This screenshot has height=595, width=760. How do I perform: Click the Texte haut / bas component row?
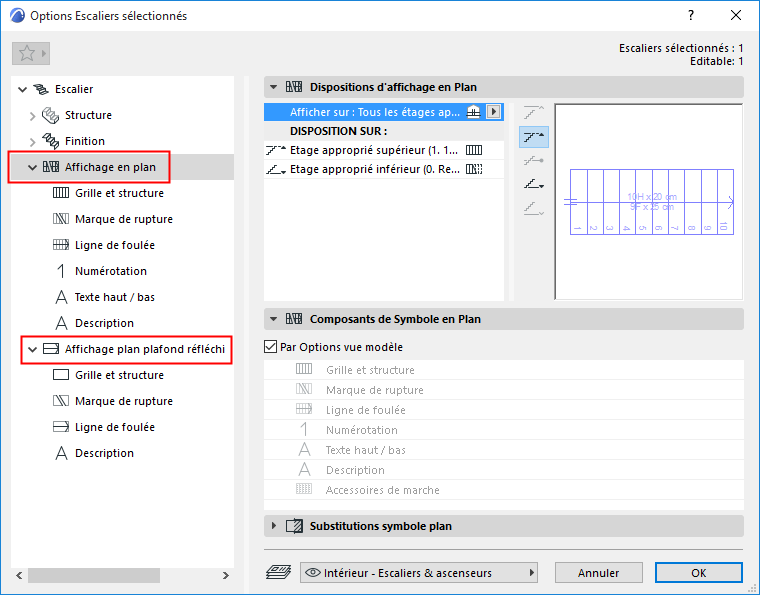tap(504, 450)
